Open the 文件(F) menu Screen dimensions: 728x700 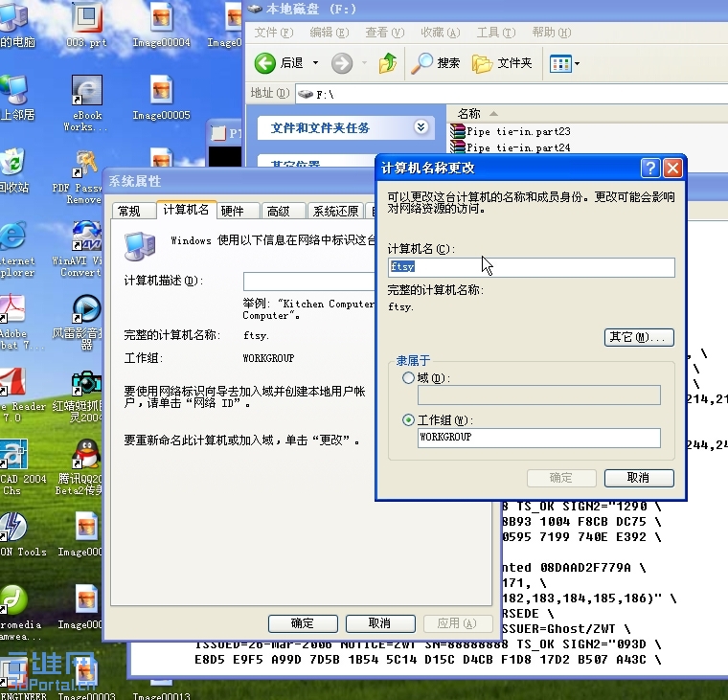point(273,33)
